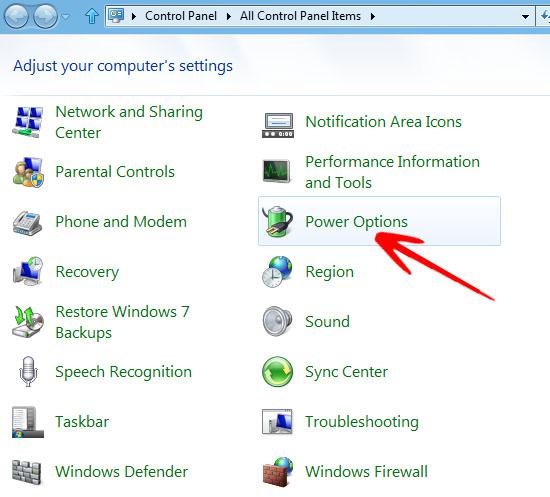Open the Notification Area Icons link

click(383, 122)
